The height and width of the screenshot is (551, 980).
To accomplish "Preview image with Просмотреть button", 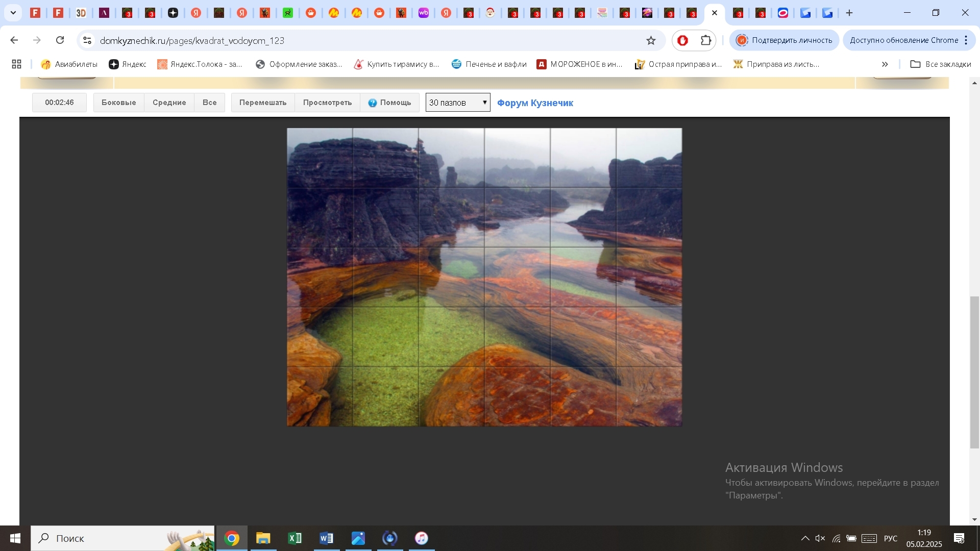I will pos(327,103).
